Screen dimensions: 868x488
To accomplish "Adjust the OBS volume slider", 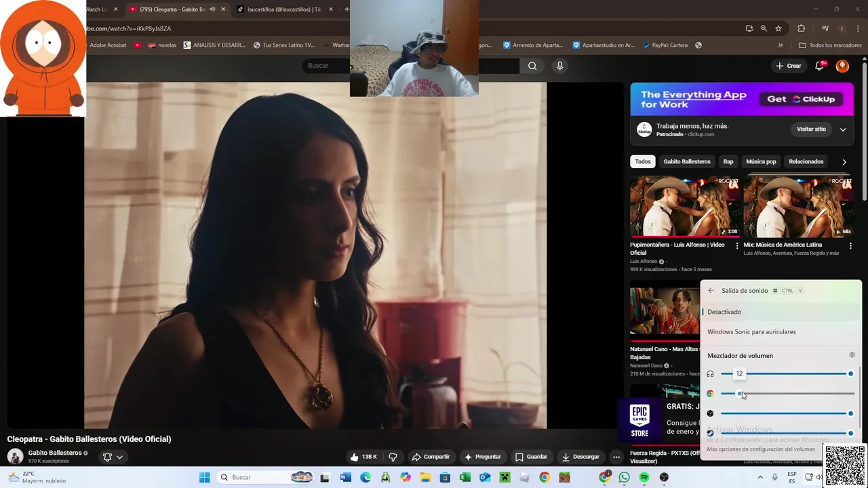I will click(x=787, y=413).
